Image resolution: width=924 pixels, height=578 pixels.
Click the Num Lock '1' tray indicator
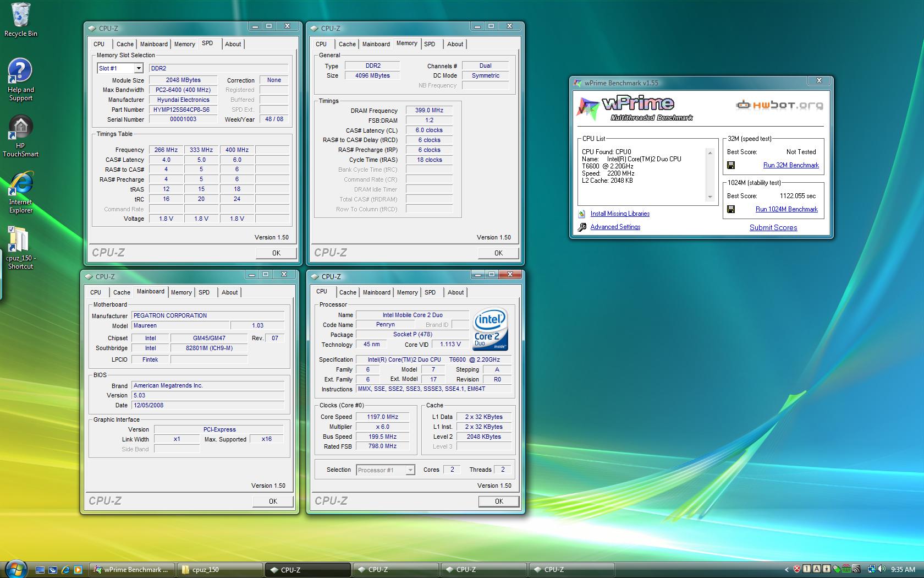pyautogui.click(x=807, y=570)
